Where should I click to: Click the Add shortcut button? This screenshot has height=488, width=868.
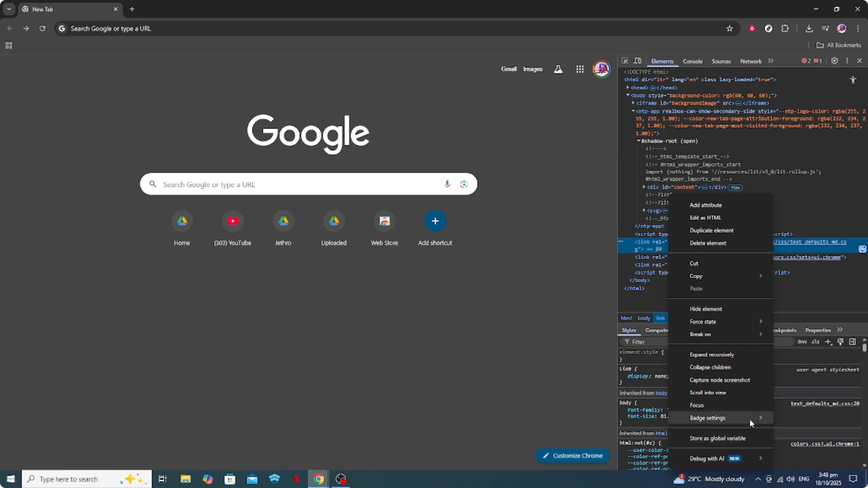pos(435,228)
